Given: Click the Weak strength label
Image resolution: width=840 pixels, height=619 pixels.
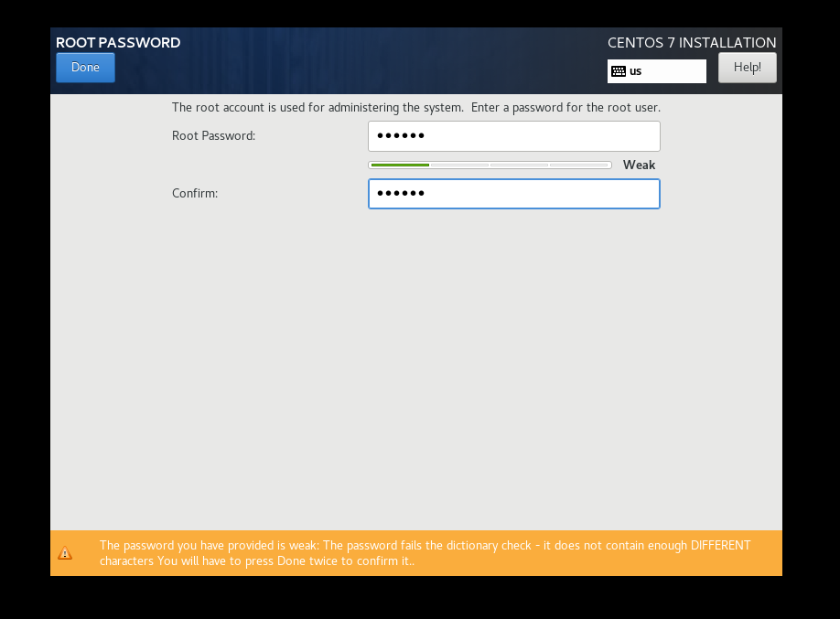Looking at the screenshot, I should [x=639, y=165].
